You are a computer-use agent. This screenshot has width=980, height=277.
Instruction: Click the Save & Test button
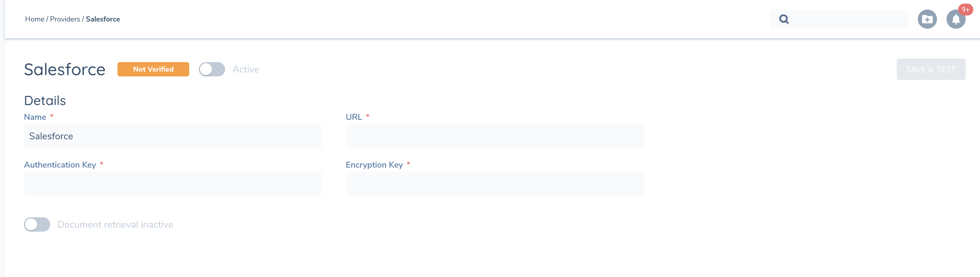tap(931, 69)
